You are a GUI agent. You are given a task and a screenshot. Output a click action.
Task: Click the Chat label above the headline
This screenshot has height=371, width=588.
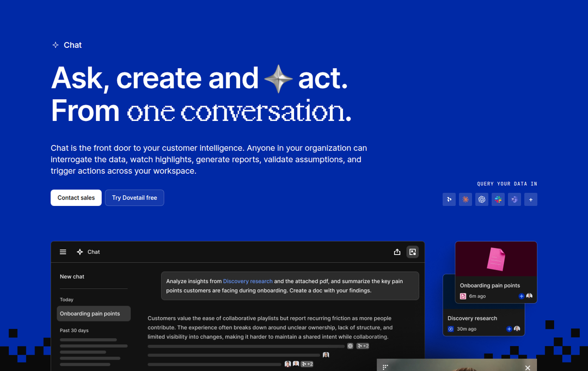(73, 45)
